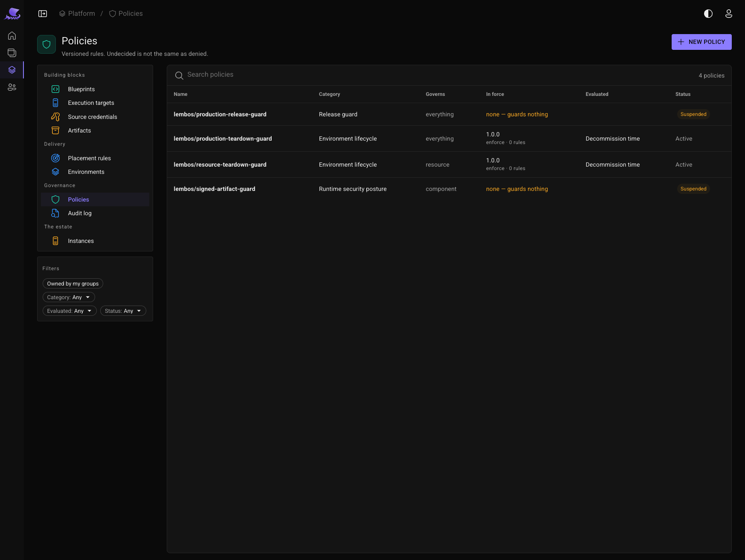Click Suspended badge on production-release-guard row
Image resolution: width=745 pixels, height=560 pixels.
coord(693,114)
